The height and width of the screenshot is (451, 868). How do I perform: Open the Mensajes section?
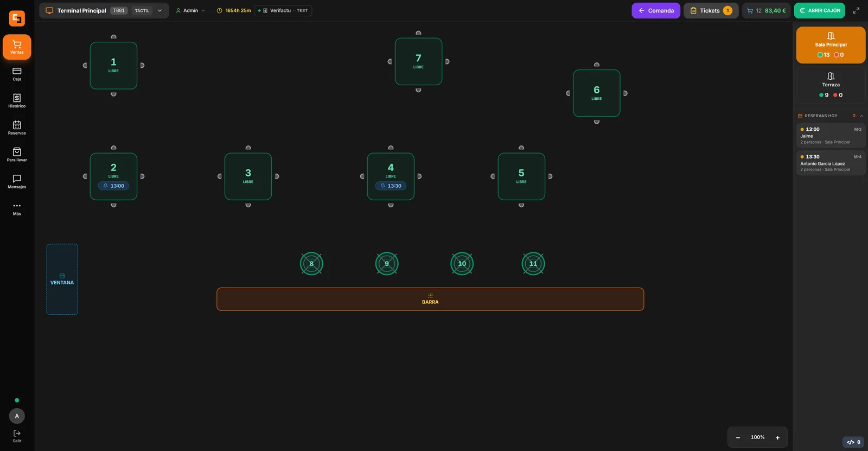(x=17, y=182)
